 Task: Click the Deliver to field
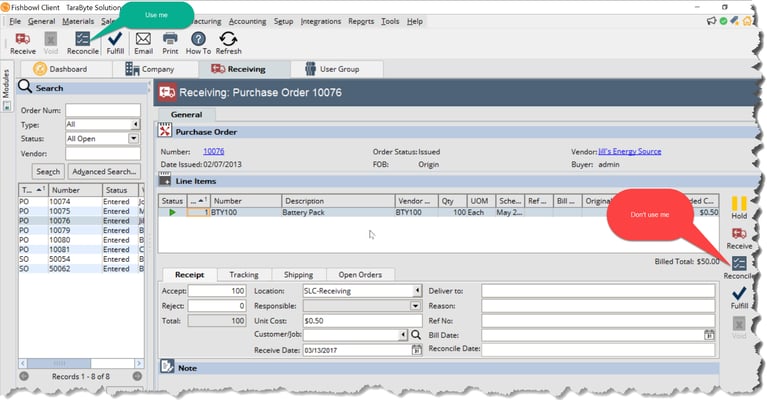pyautogui.click(x=598, y=290)
